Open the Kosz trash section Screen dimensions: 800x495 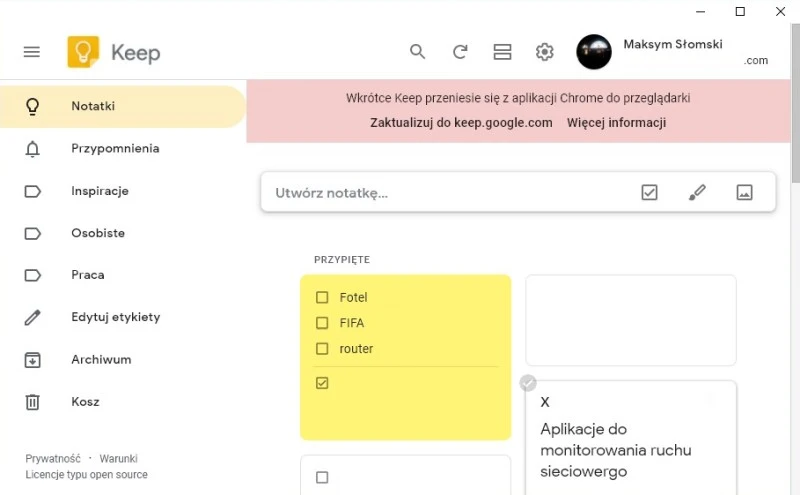tap(122, 402)
